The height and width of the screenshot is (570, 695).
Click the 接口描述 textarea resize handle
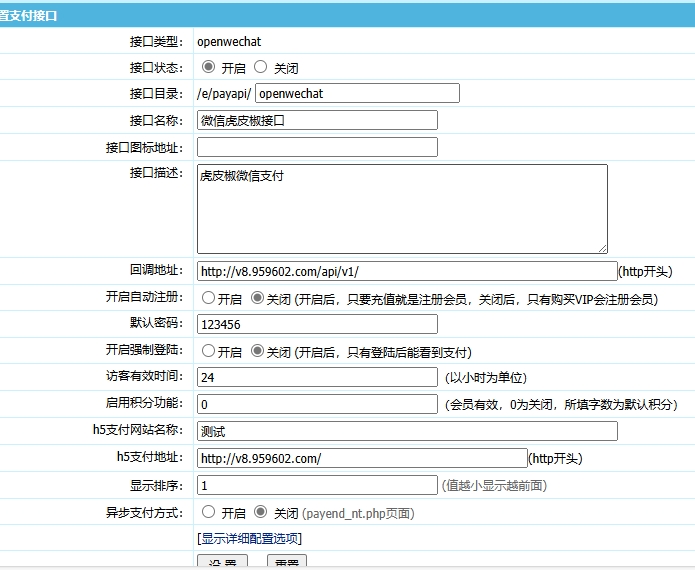pyautogui.click(x=603, y=249)
